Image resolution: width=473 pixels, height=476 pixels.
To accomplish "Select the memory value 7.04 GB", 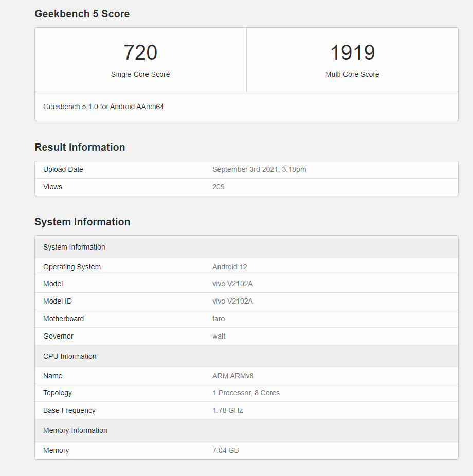I will pyautogui.click(x=225, y=450).
